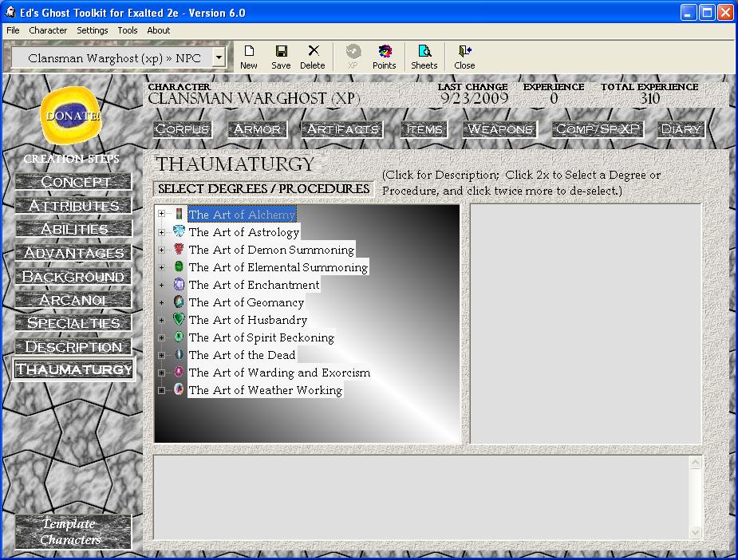738x560 pixels.
Task: Click the Art of Weather Working gem icon
Action: (179, 389)
